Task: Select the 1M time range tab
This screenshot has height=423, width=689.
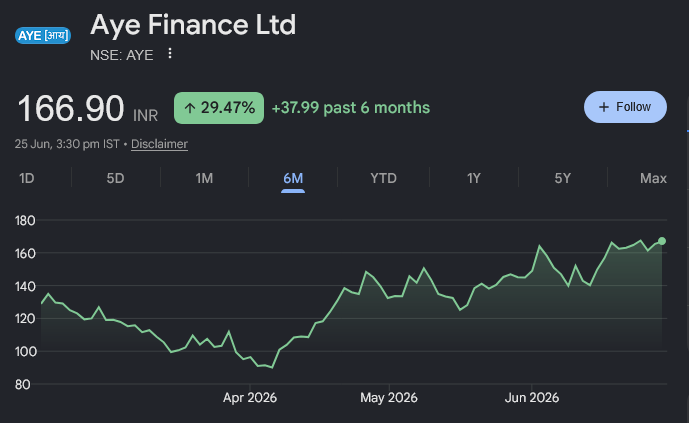Action: click(x=204, y=178)
